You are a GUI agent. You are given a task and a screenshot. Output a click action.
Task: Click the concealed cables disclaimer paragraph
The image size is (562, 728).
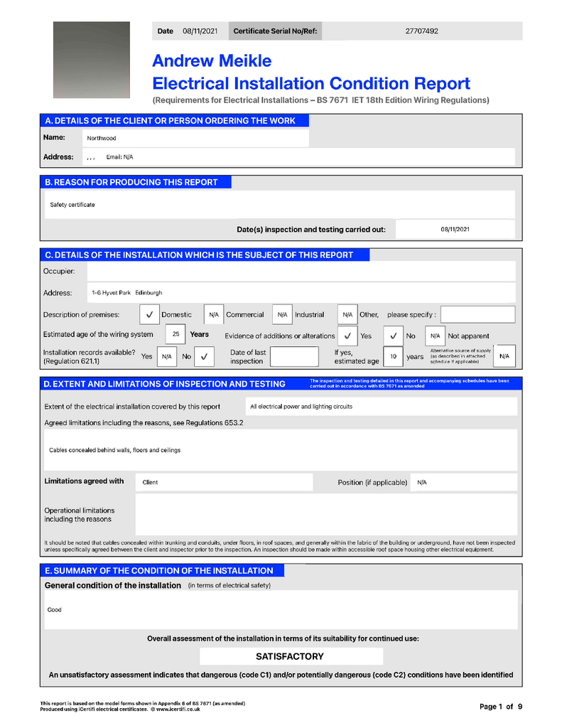pos(279,546)
